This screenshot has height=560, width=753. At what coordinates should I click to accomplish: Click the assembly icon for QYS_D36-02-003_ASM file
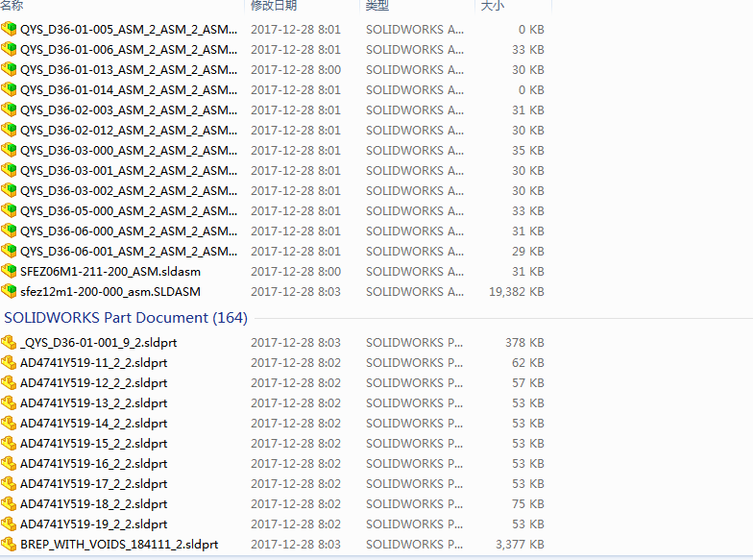click(x=9, y=110)
